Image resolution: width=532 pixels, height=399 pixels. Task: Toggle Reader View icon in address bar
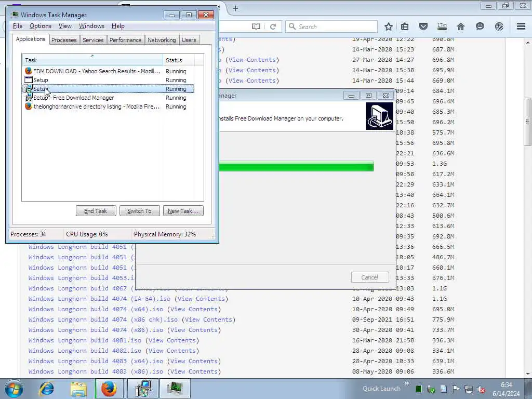pyautogui.click(x=256, y=26)
